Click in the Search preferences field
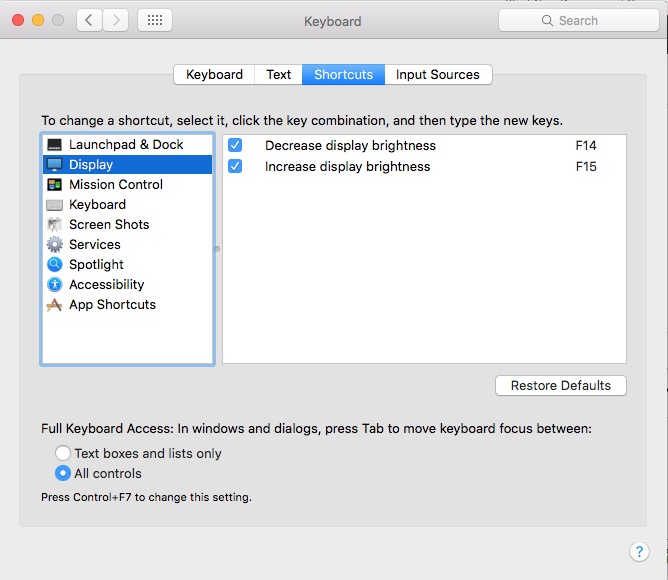 [x=579, y=20]
